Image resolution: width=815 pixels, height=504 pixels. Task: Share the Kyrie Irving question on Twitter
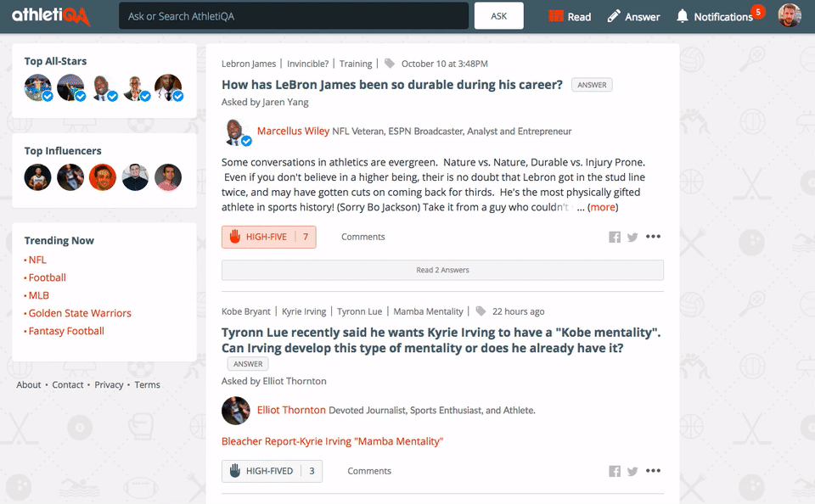(x=632, y=471)
